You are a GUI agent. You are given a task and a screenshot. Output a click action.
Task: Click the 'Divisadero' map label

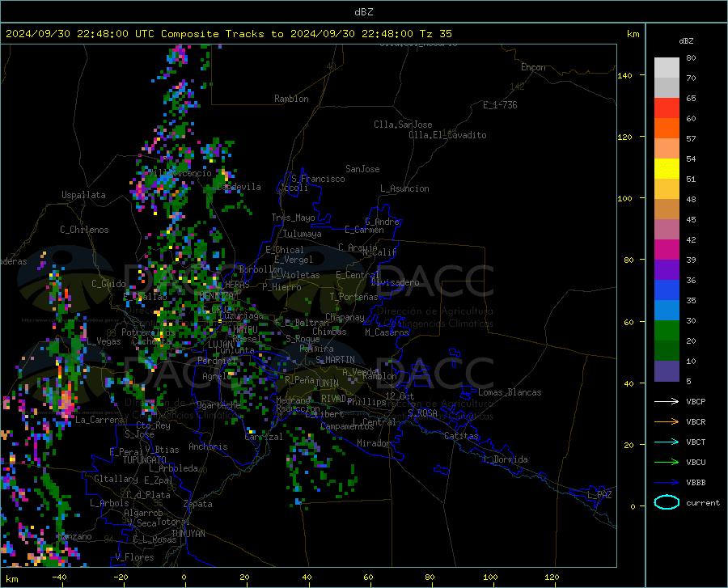point(395,282)
